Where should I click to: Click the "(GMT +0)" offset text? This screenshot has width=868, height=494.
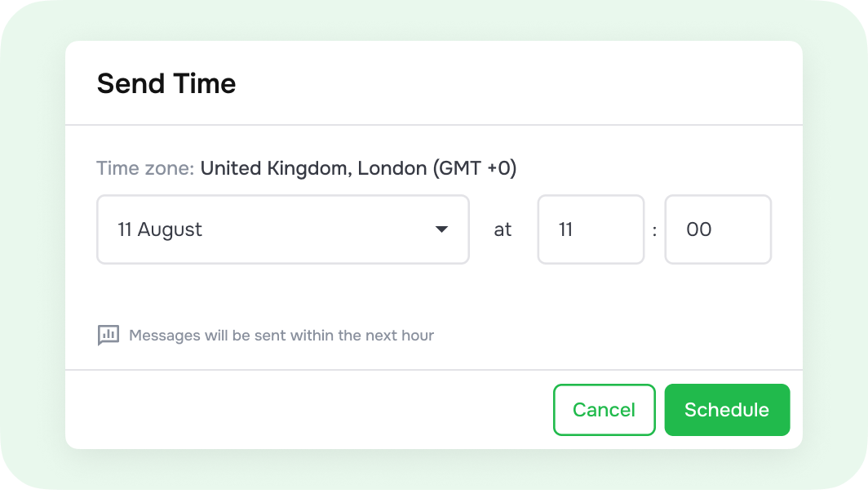point(474,168)
